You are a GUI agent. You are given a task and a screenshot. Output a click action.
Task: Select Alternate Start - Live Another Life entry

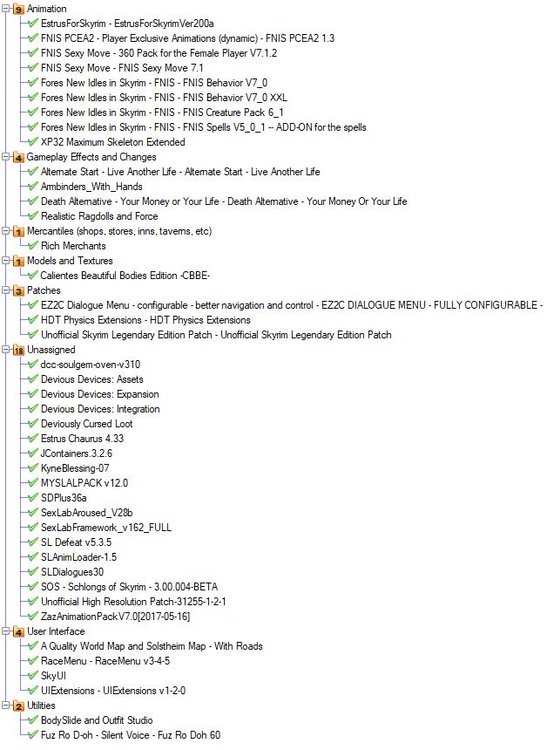180,172
